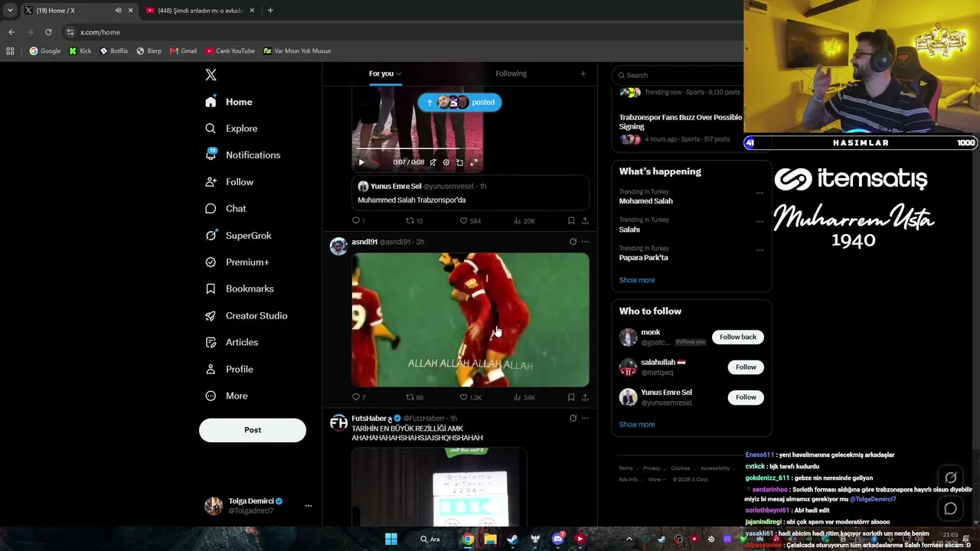
Task: Open the Windows Start menu
Action: pyautogui.click(x=391, y=539)
